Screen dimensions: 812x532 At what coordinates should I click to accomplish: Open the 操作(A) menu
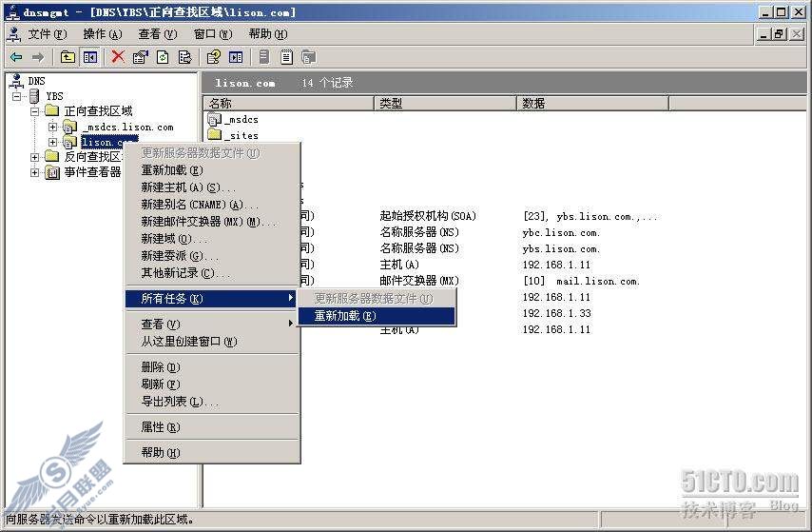(103, 35)
